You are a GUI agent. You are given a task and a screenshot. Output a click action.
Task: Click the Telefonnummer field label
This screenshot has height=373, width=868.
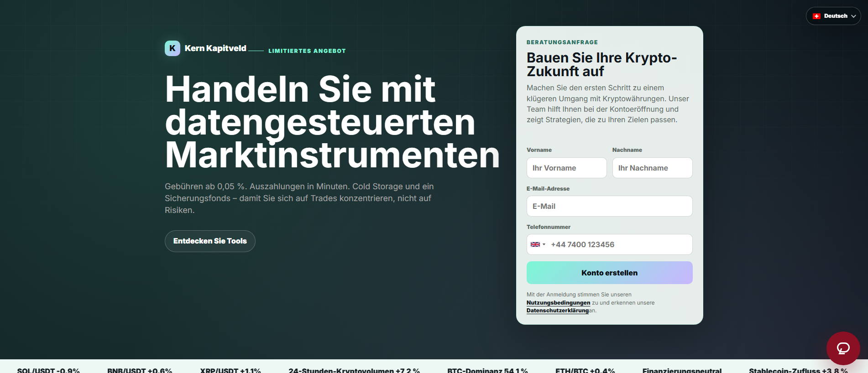(549, 227)
